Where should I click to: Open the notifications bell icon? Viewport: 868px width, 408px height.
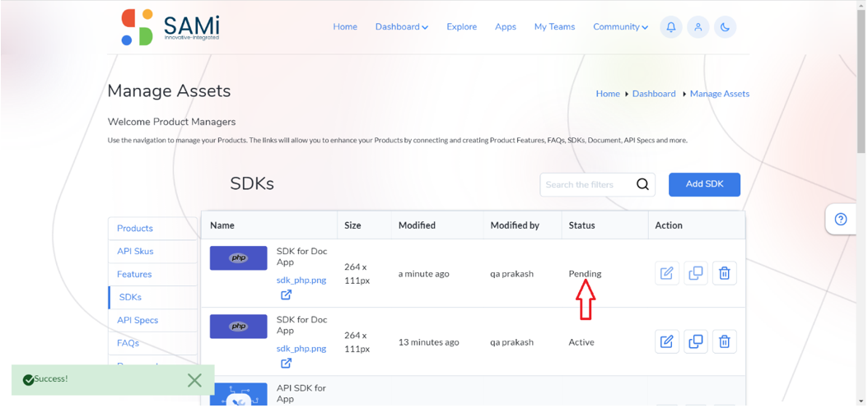(671, 27)
